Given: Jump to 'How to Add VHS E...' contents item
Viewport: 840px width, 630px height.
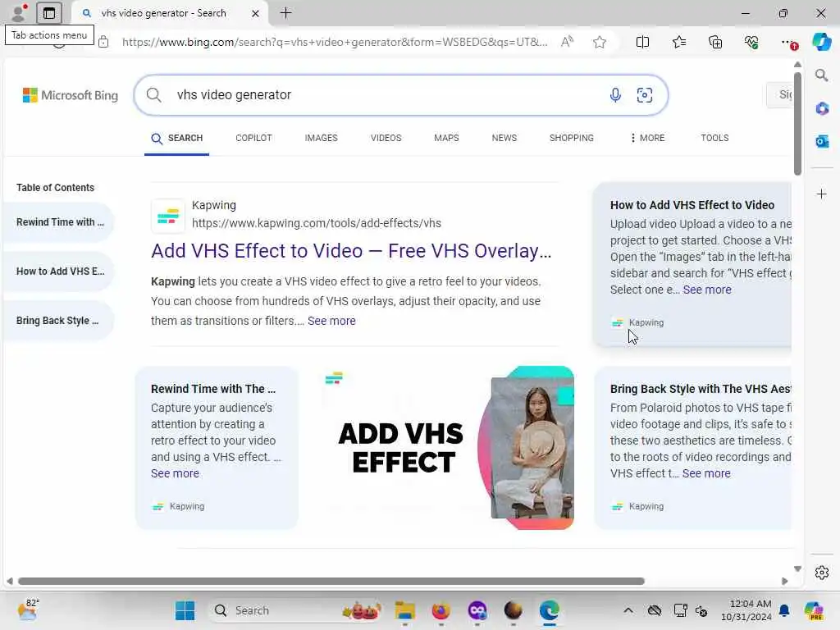Looking at the screenshot, I should [60, 271].
